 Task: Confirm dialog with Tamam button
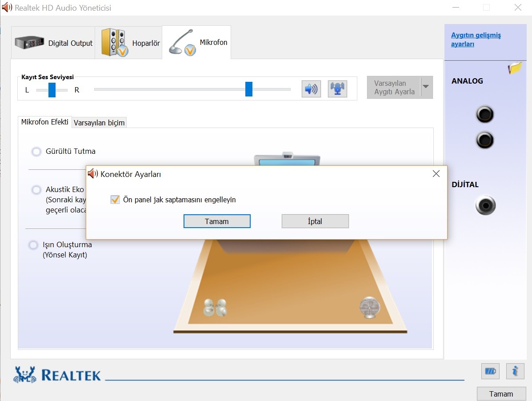click(x=217, y=221)
